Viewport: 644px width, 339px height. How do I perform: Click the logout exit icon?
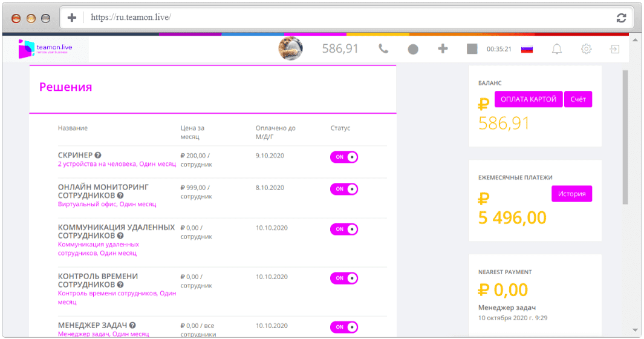(614, 49)
